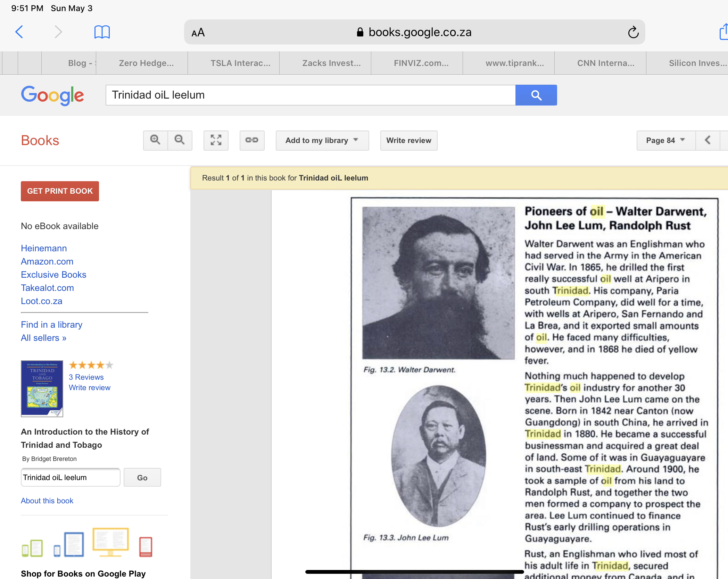Click the link chain icon
Viewport: 728px width, 579px height.
tap(252, 140)
